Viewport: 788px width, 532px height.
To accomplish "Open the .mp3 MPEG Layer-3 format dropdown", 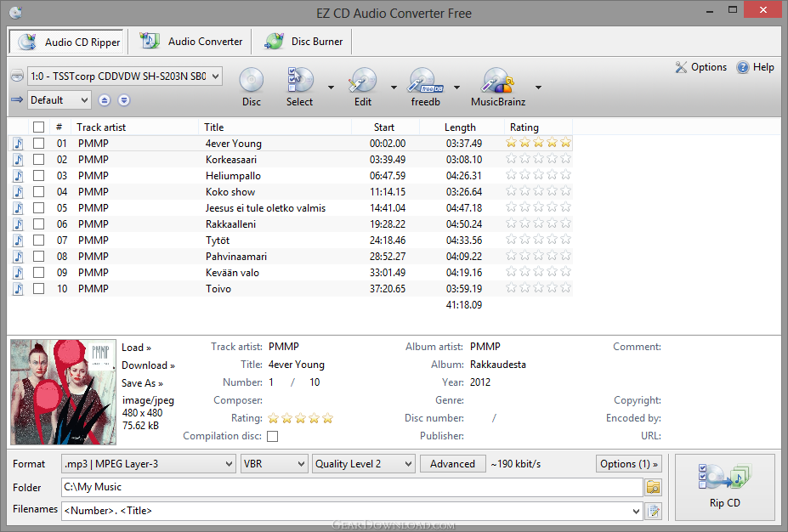I will tap(148, 464).
